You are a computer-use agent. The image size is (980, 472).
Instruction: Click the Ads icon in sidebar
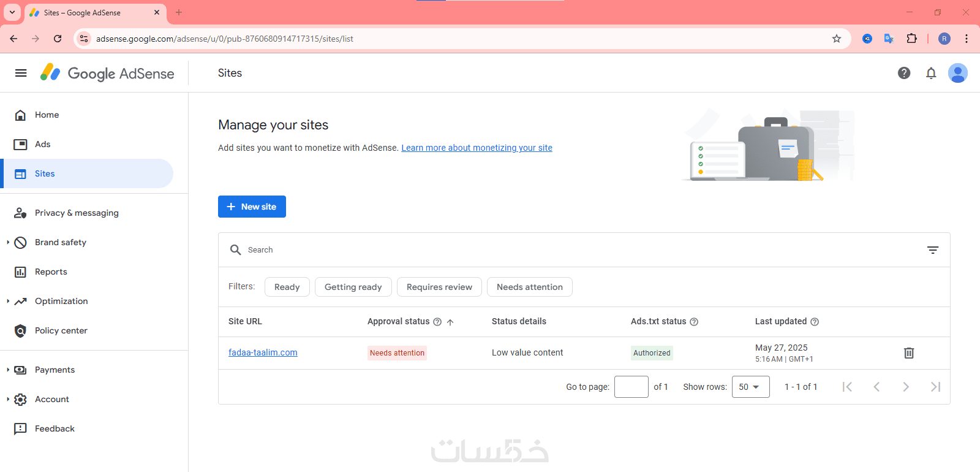click(20, 144)
